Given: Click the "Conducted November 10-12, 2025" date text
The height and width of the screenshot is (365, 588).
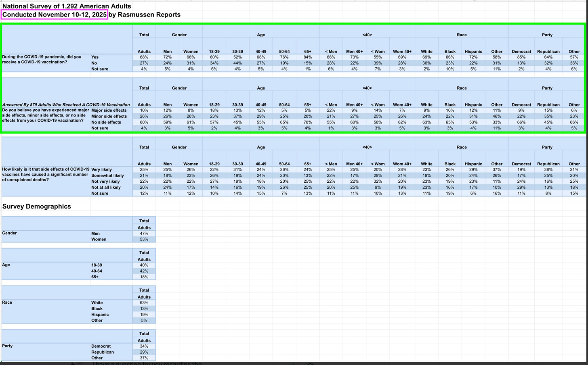Looking at the screenshot, I should pyautogui.click(x=55, y=15).
